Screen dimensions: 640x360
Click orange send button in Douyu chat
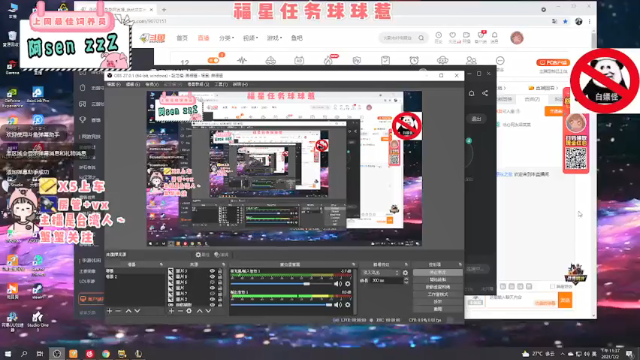coord(565,300)
